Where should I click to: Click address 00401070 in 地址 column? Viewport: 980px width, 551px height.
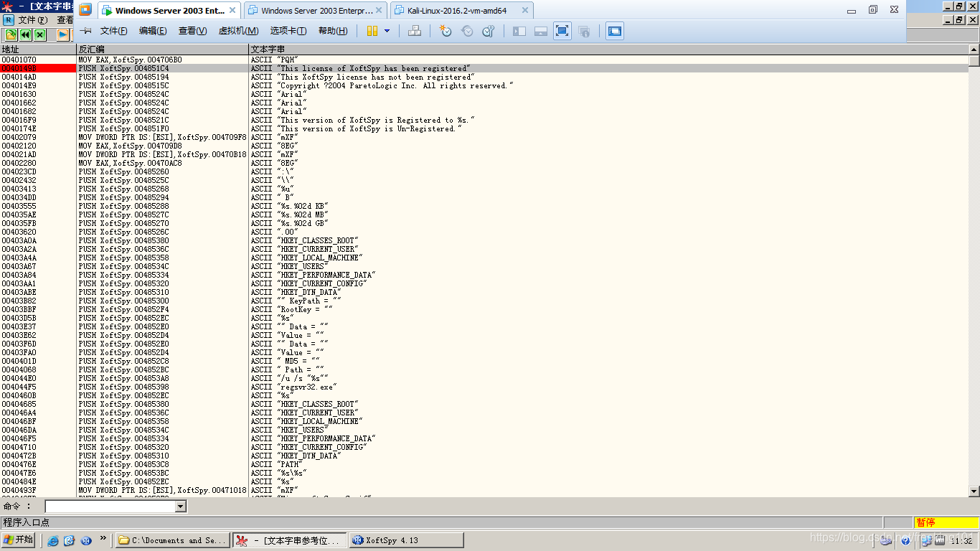point(19,60)
